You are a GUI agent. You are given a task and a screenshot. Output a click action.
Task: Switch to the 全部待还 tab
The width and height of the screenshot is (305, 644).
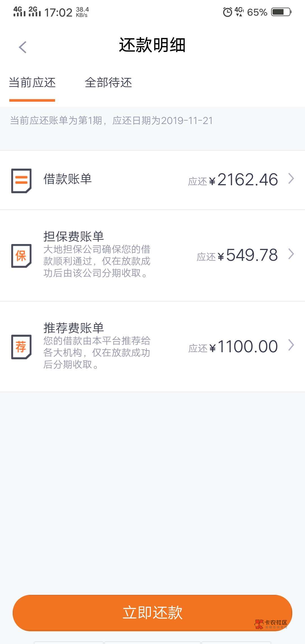tap(108, 83)
